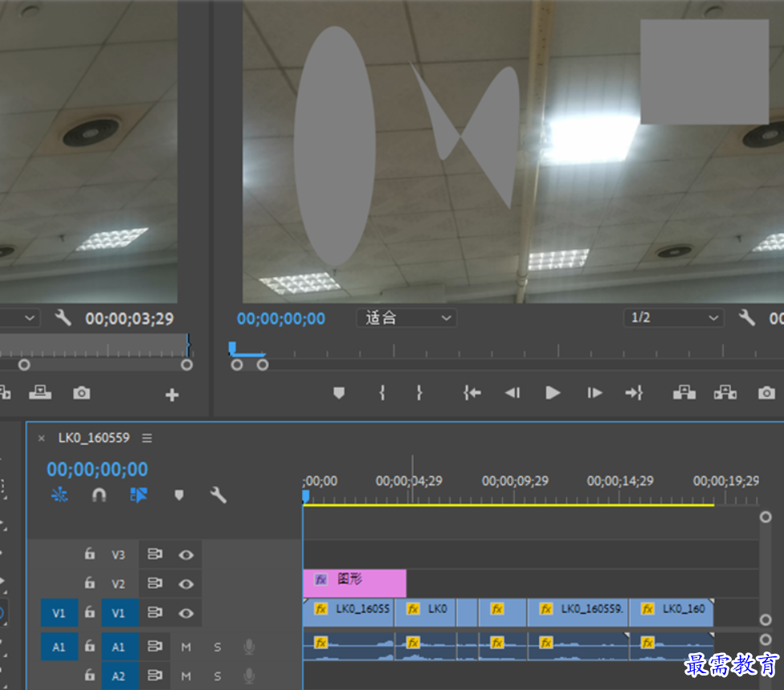Screen dimensions: 784x690
Task: Toggle sync lock for V2
Action: coord(155,583)
